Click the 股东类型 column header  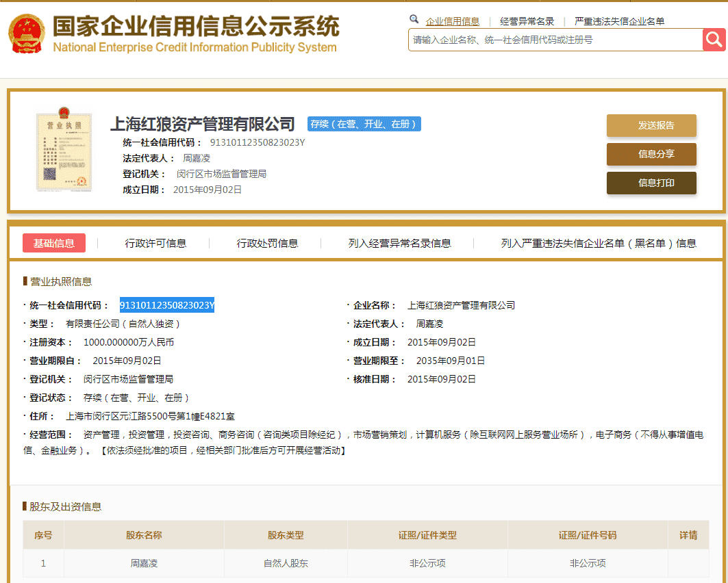(286, 535)
